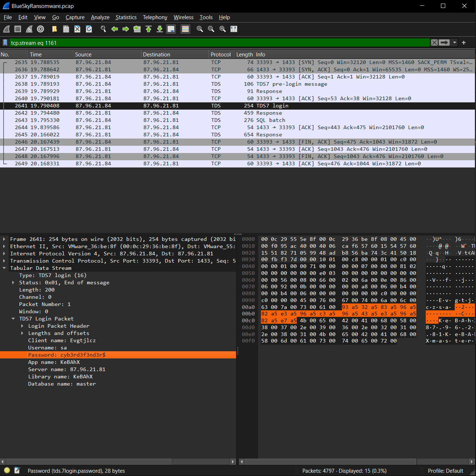Open the Capture menu

(x=75, y=17)
